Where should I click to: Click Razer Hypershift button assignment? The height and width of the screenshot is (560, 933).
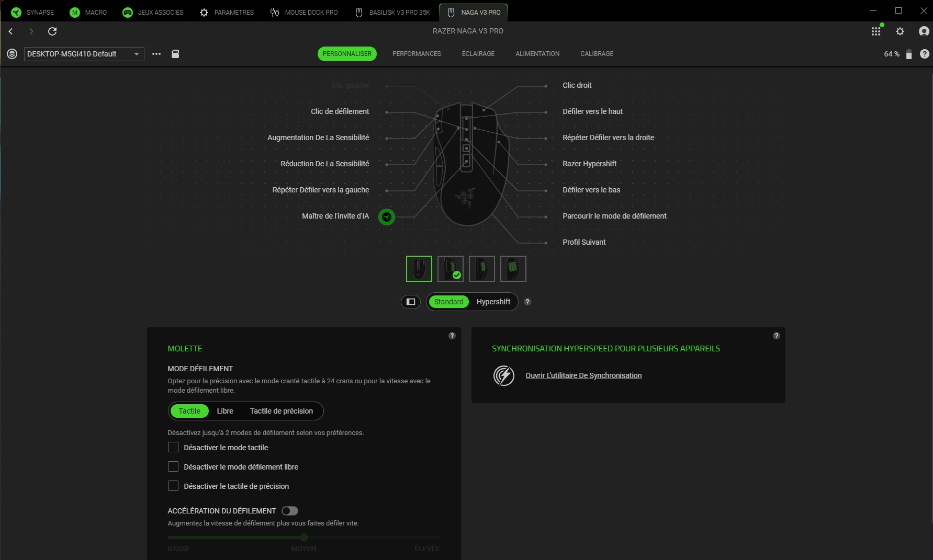pyautogui.click(x=590, y=164)
